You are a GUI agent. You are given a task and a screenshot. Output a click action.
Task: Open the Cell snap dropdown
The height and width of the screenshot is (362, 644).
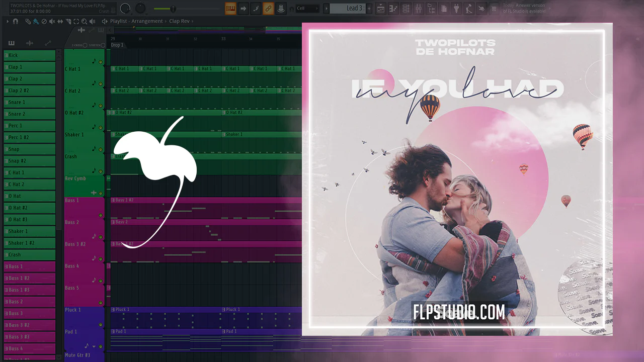pos(307,9)
